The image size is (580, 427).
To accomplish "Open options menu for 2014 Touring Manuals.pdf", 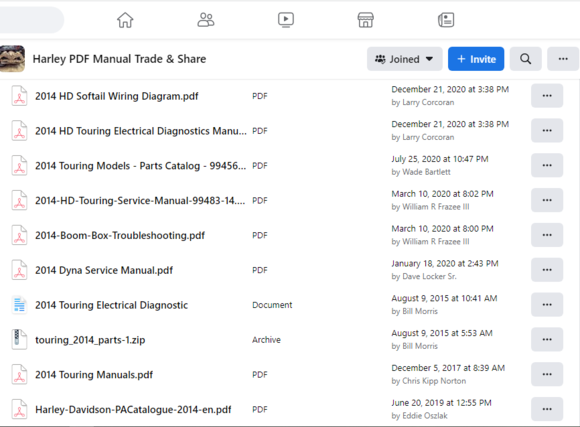I will point(547,374).
